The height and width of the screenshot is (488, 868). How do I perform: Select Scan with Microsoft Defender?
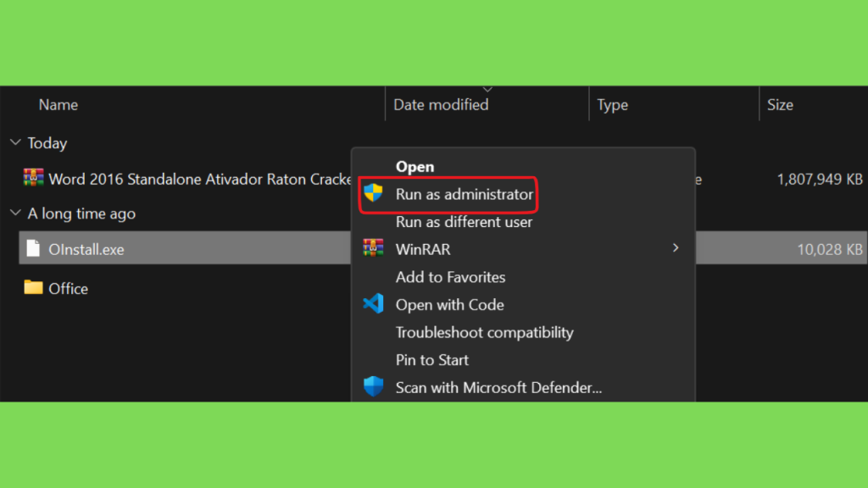[498, 388]
